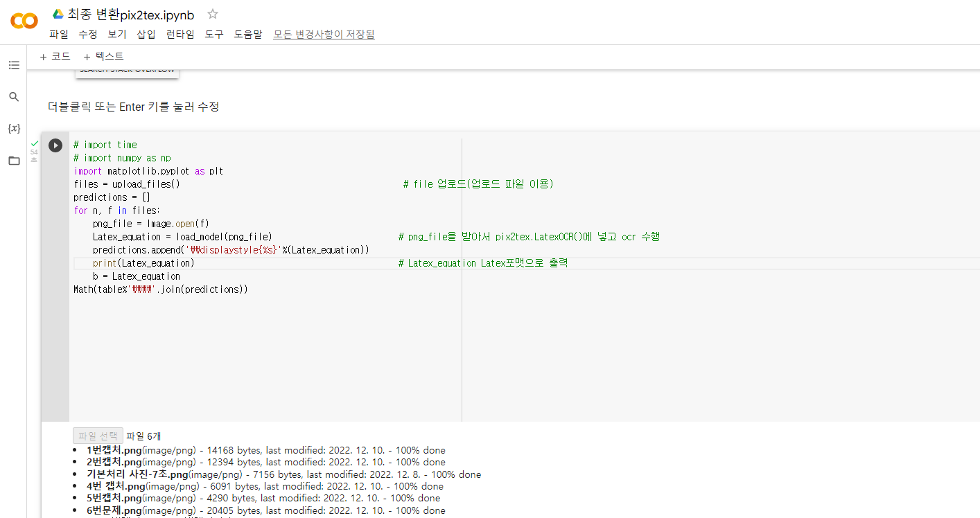The image size is (980, 518).
Task: Click the 모든 변경사항이 저장됨 link
Action: pos(324,34)
